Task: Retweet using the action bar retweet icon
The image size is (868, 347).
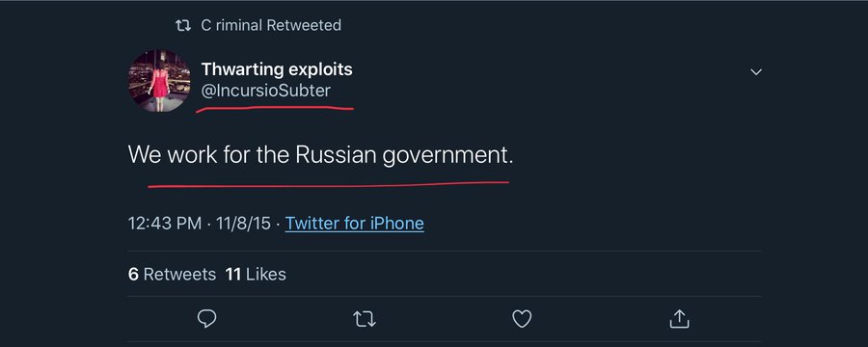Action: 365,319
